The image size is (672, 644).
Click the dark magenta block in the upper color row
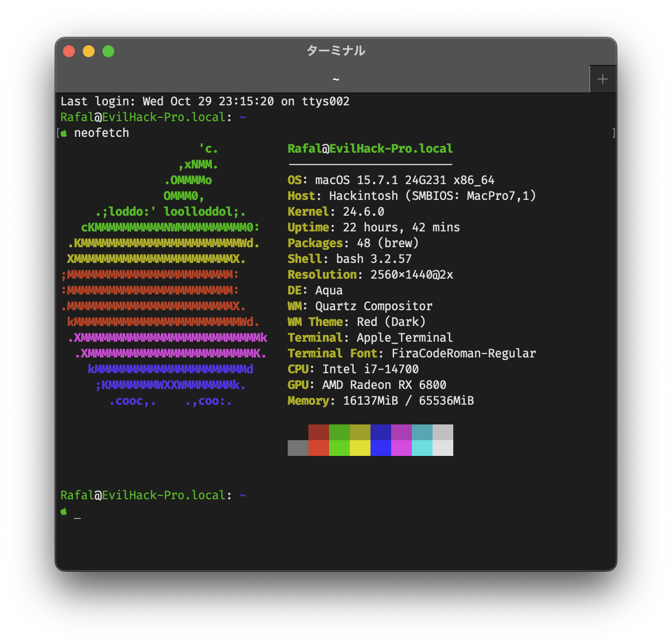(x=402, y=432)
